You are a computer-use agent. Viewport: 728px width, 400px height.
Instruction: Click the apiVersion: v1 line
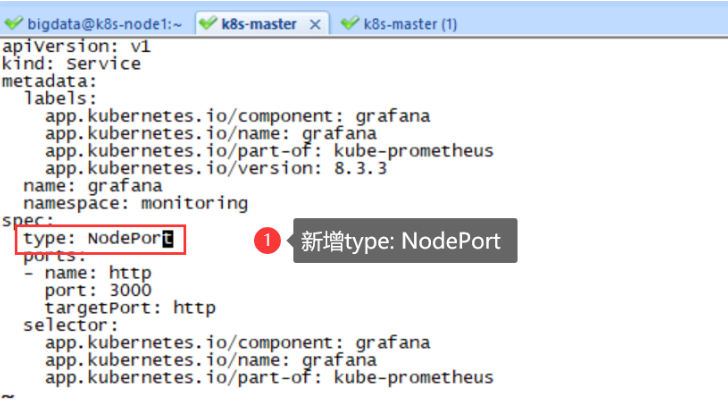tap(76, 46)
